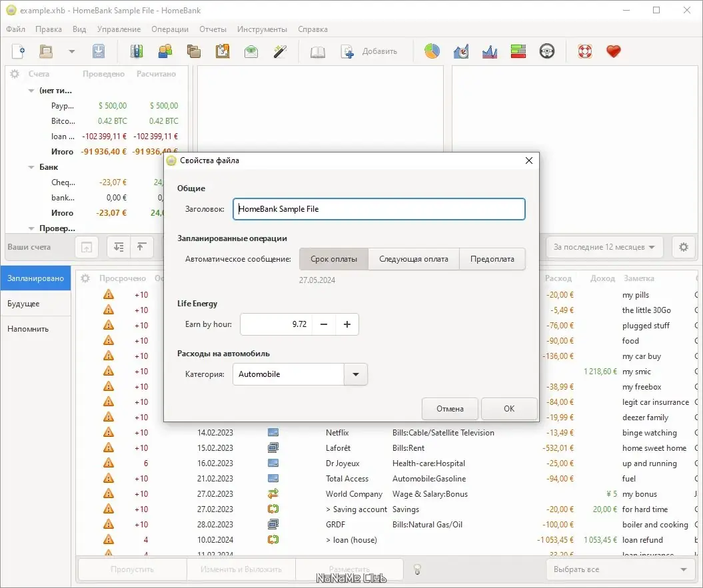Select the Срок оплаты toggle option
The width and height of the screenshot is (703, 588).
334,259
